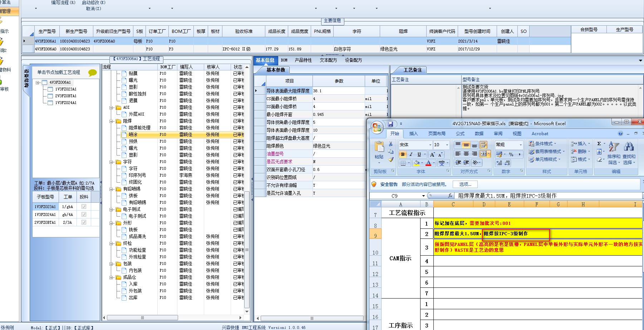Apply red font color A
Screen dimensions: 644x330
[x=428, y=163]
